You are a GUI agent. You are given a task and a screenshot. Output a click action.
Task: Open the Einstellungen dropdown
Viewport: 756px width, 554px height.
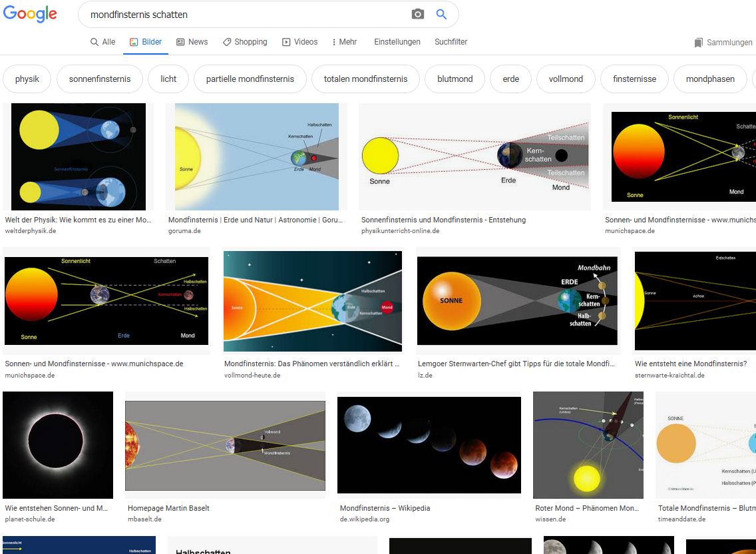click(397, 41)
